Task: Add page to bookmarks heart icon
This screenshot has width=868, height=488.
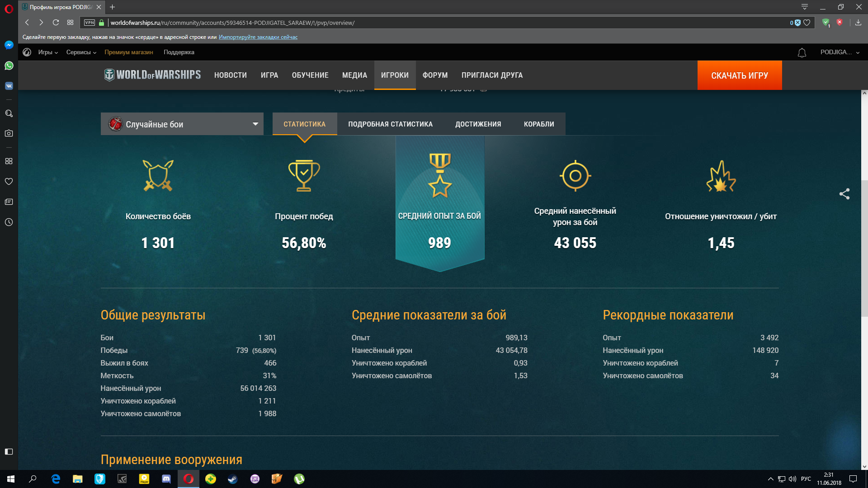Action: pos(807,23)
